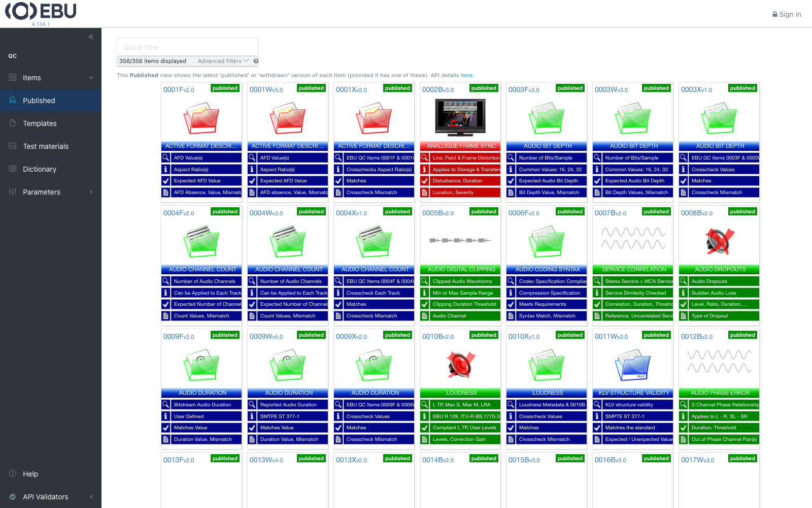The width and height of the screenshot is (812, 508).
Task: Click 'Bitstream Audio Duration' row on card 0009F
Action: tap(201, 404)
